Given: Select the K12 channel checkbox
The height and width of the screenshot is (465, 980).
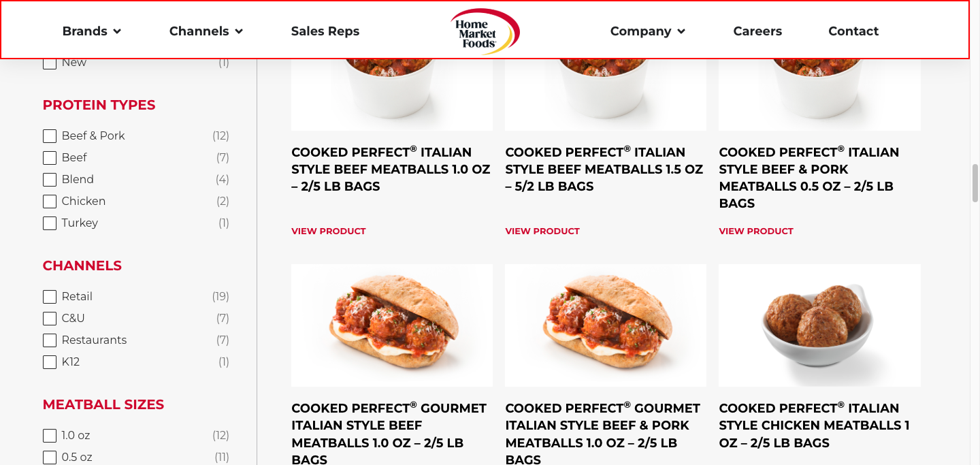Looking at the screenshot, I should [x=50, y=362].
